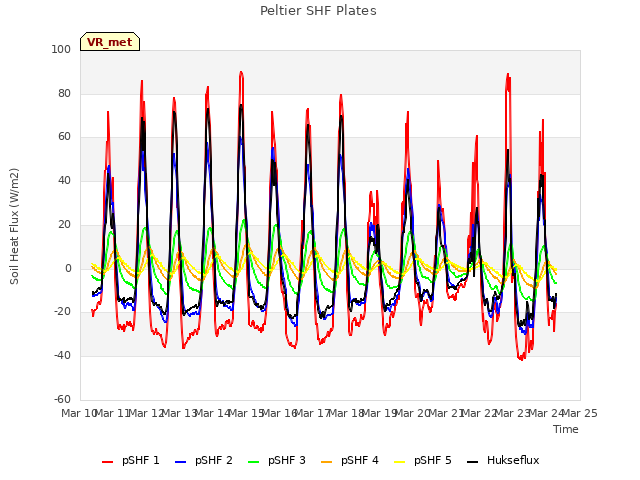Screen dimensions: 640x480
Task: Click the -60 y-axis tick label
Action: tap(62, 399)
